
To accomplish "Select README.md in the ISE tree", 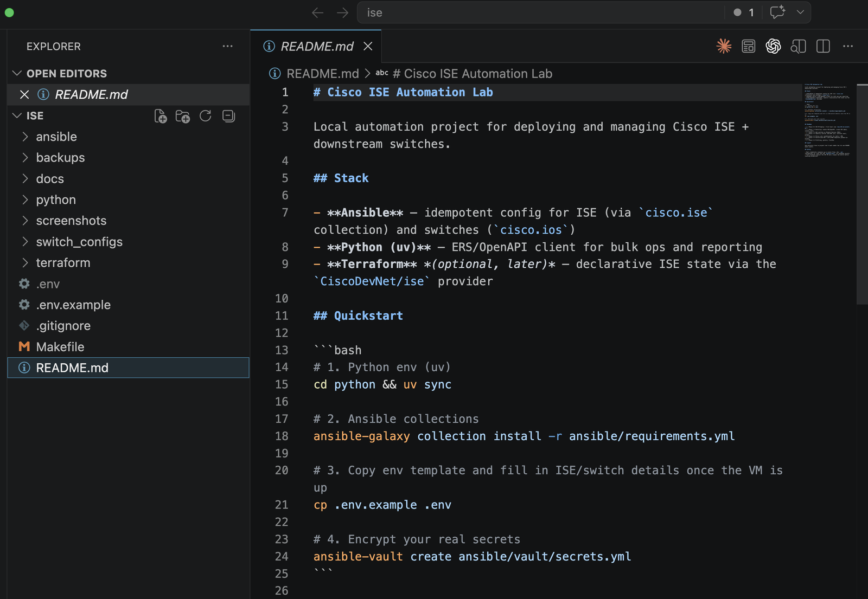I will (128, 368).
